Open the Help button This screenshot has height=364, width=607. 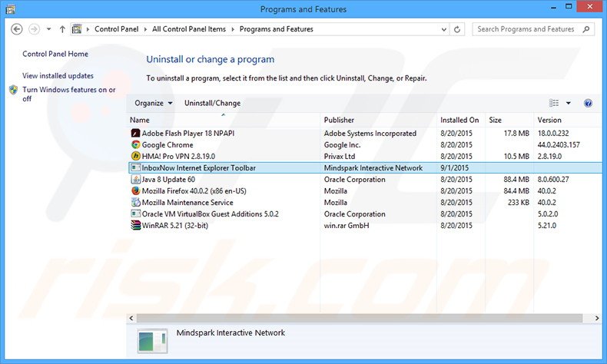[588, 103]
